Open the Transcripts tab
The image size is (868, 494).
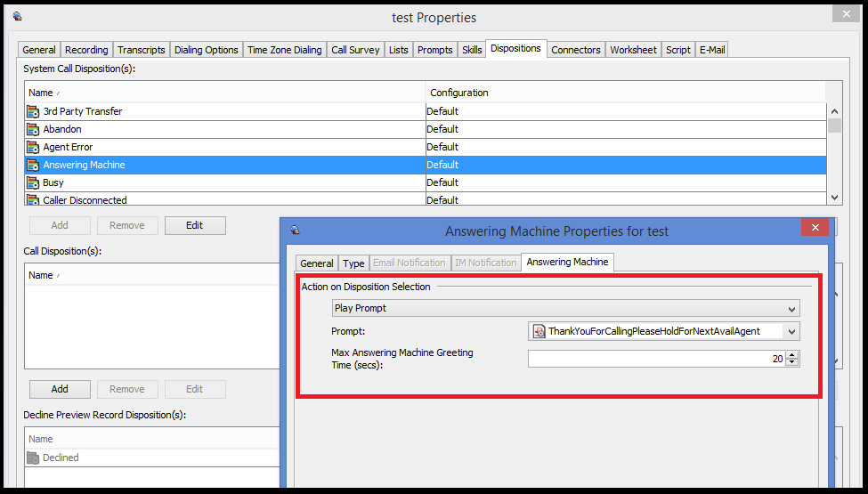142,50
